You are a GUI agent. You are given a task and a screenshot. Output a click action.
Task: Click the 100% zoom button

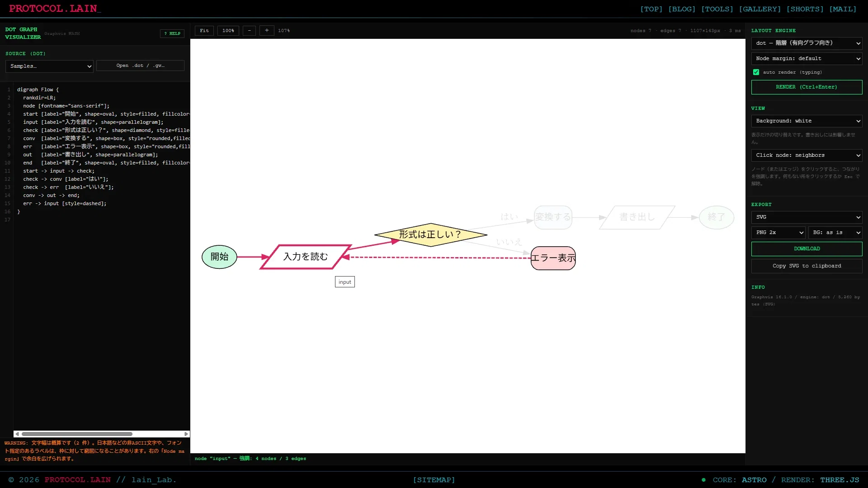(228, 31)
